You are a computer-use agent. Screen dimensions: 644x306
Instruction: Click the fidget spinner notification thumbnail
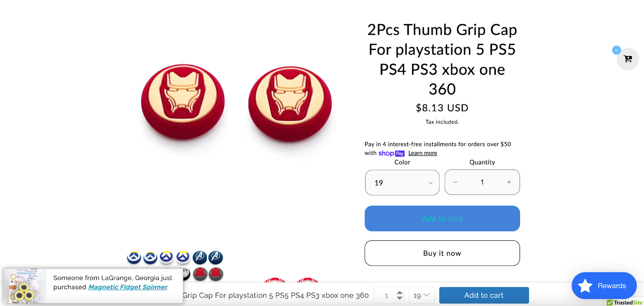25,286
